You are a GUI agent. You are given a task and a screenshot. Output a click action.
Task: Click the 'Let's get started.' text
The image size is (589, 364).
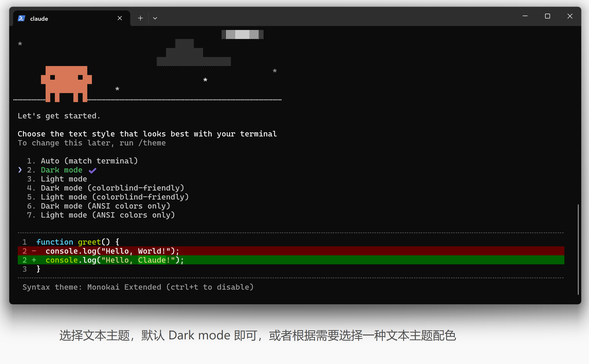coord(59,116)
